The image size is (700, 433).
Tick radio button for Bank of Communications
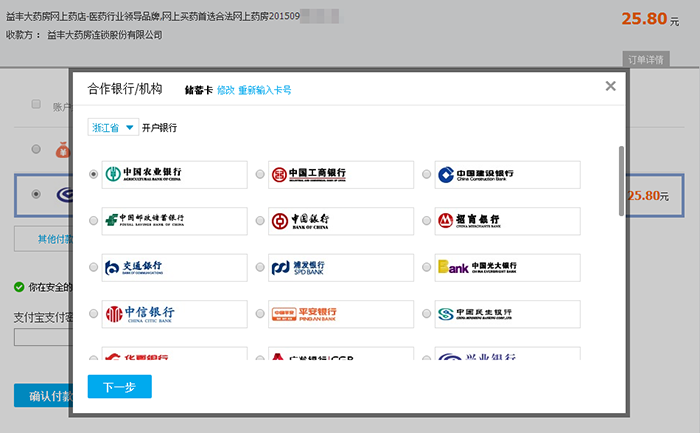coord(93,267)
